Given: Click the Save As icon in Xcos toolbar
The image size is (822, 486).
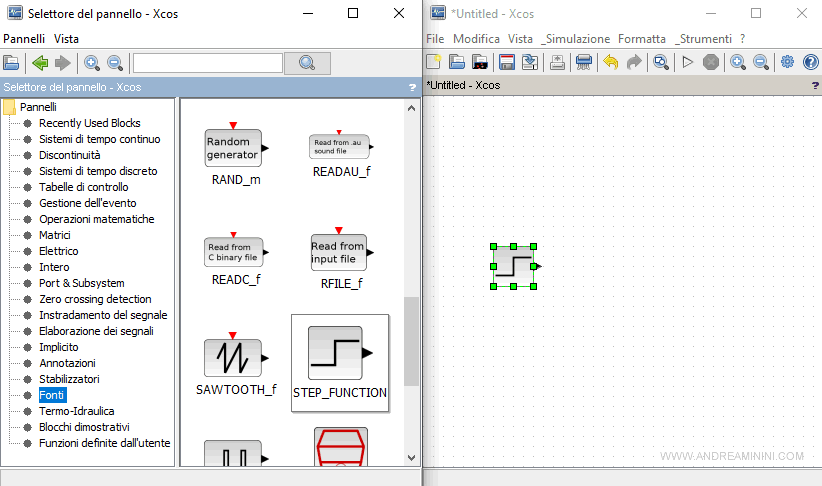Looking at the screenshot, I should tap(529, 62).
